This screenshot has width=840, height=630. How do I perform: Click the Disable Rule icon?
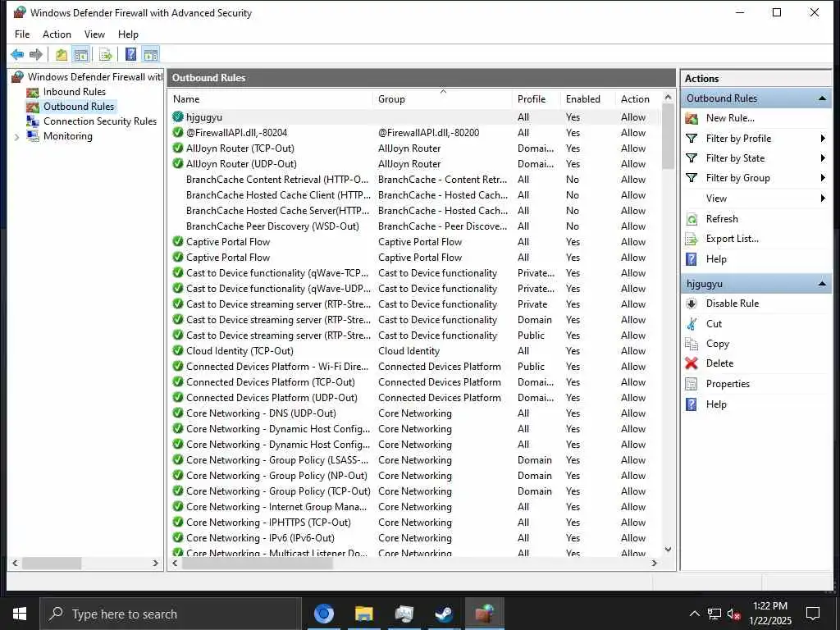[x=692, y=304]
